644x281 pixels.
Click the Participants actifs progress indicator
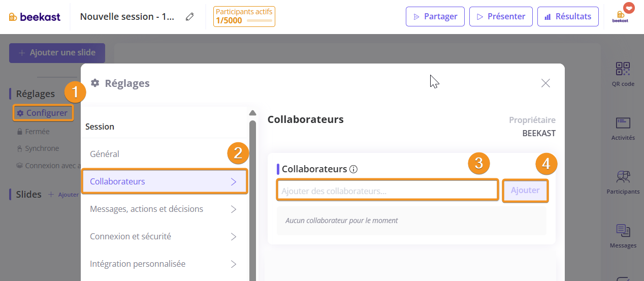pyautogui.click(x=244, y=16)
